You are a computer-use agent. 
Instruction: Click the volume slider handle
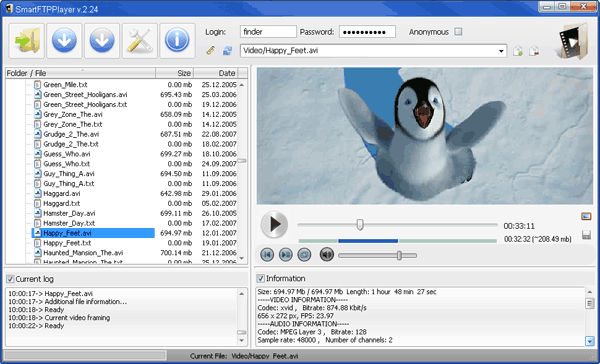pyautogui.click(x=399, y=255)
